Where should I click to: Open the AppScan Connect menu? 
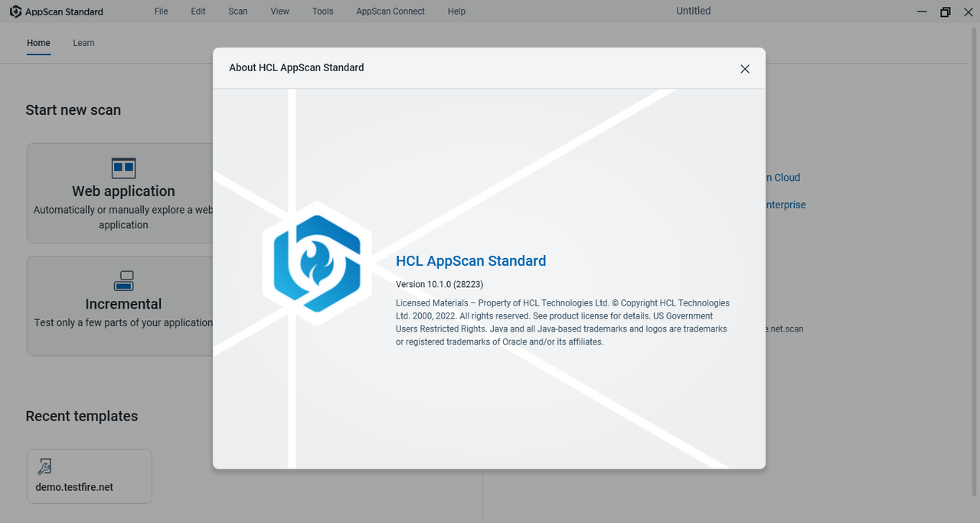tap(390, 11)
